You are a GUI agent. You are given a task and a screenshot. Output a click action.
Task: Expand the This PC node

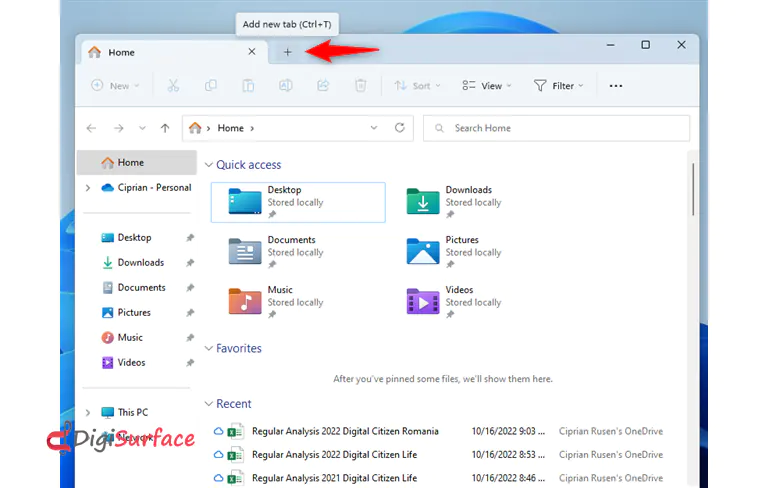[88, 413]
